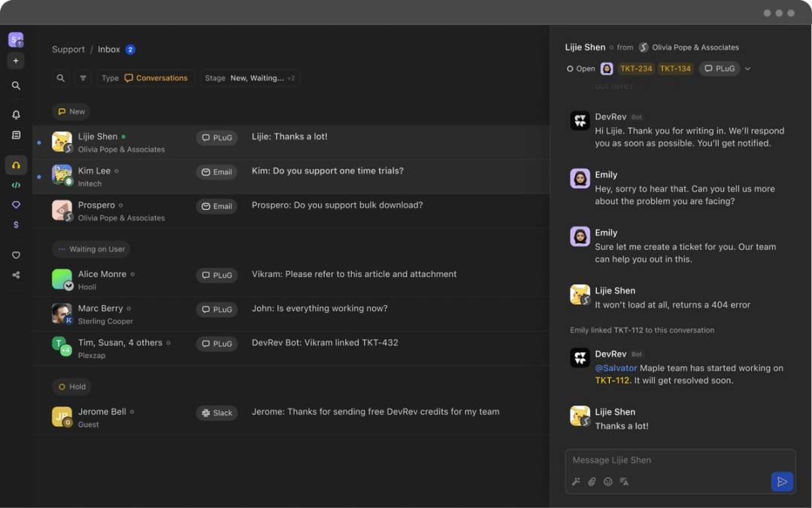Open the Type Conversations filter
This screenshot has width=812, height=508.
145,78
